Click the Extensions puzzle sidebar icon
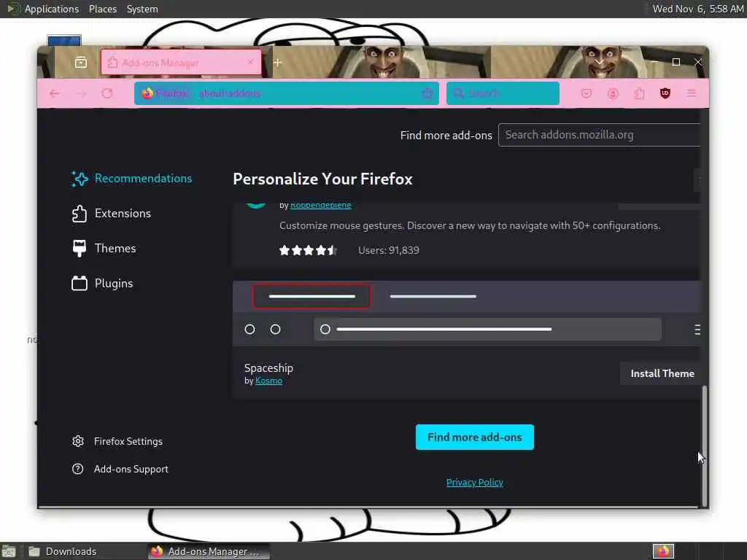 [80, 214]
